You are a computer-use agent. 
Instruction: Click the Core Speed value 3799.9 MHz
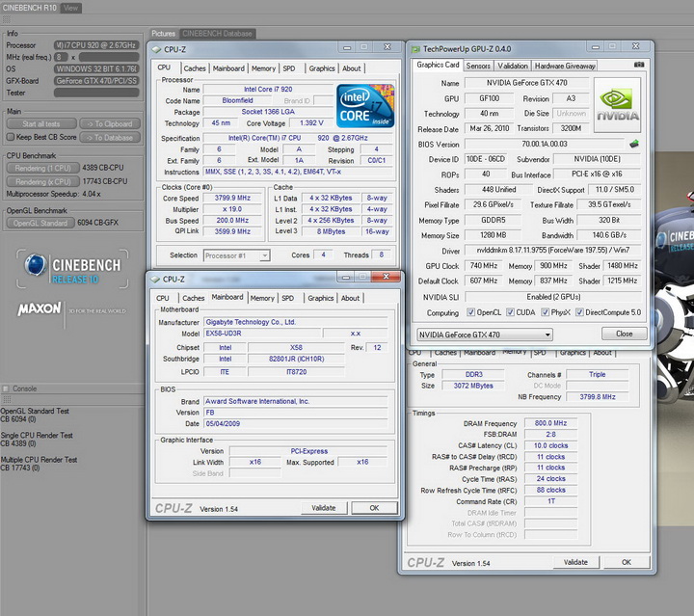click(x=232, y=199)
